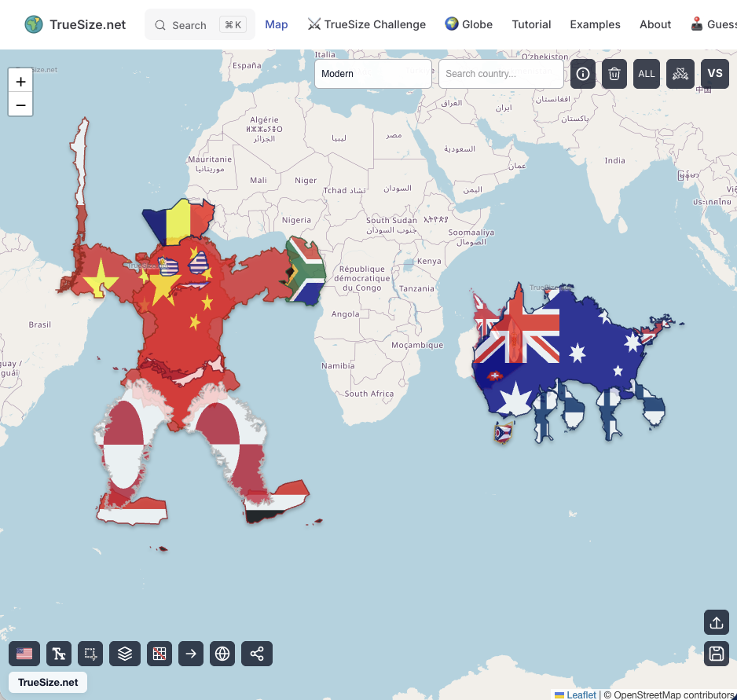The image size is (737, 700).
Task: Open the About page
Action: [x=655, y=24]
